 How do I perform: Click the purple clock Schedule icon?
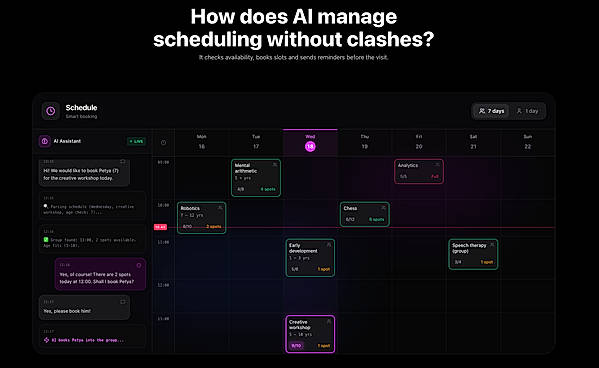(x=50, y=111)
